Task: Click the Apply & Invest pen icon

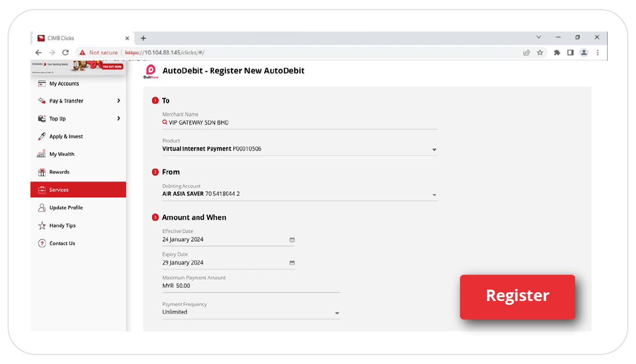Action: tap(41, 136)
